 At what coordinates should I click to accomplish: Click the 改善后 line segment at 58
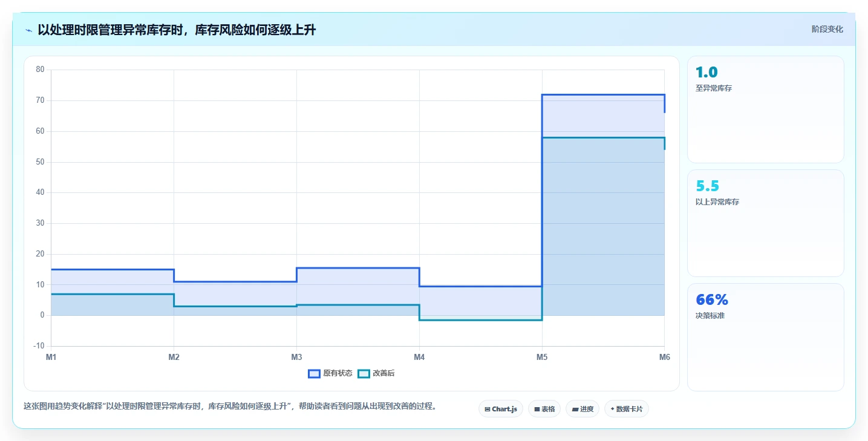603,137
